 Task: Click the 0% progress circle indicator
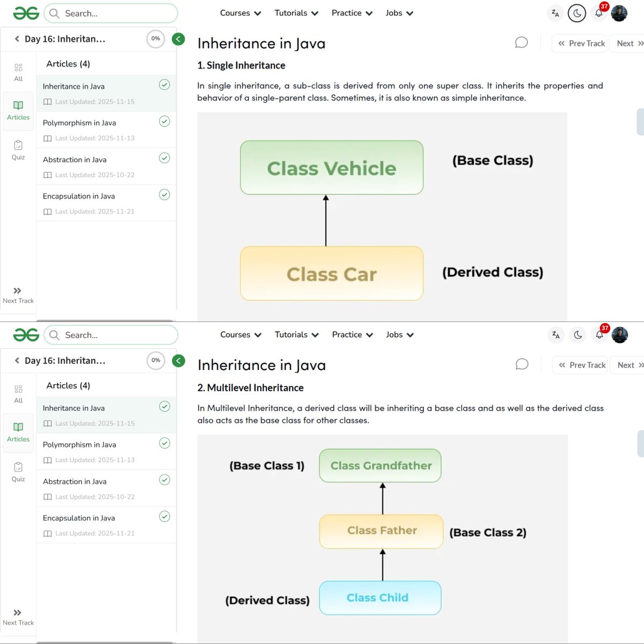(x=156, y=39)
